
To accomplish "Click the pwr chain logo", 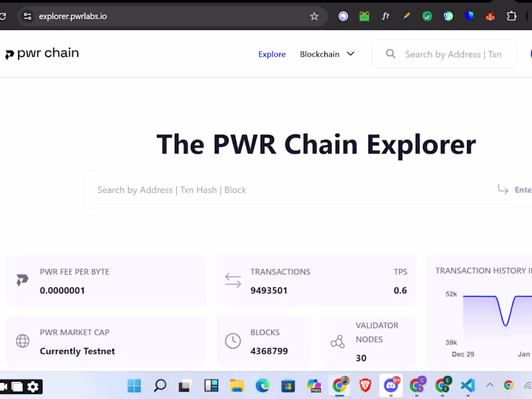I will tap(42, 54).
